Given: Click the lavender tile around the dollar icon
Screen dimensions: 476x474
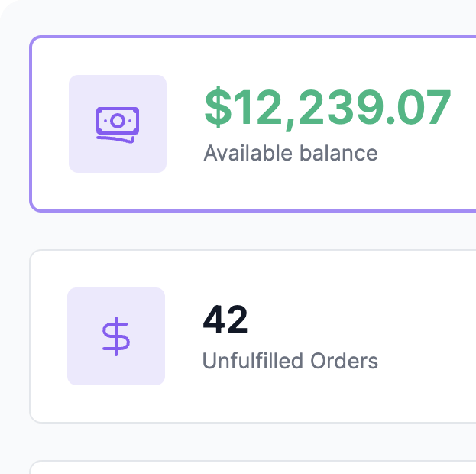Looking at the screenshot, I should click(116, 336).
